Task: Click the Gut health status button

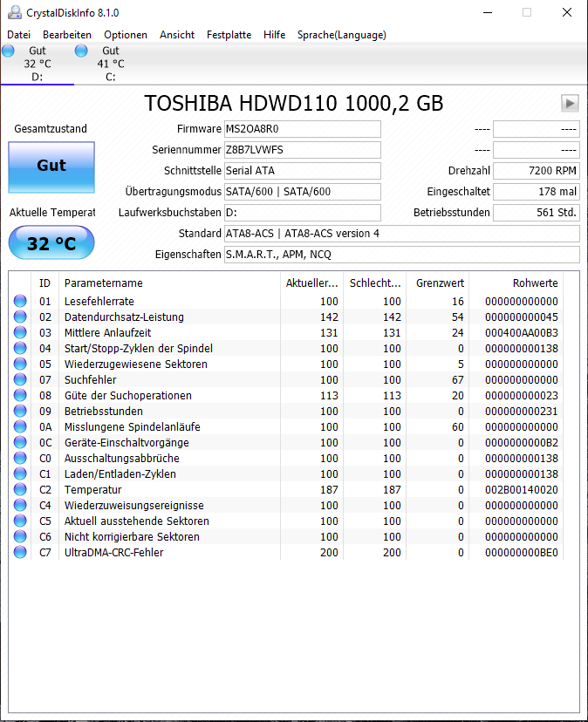Action: coord(51,167)
